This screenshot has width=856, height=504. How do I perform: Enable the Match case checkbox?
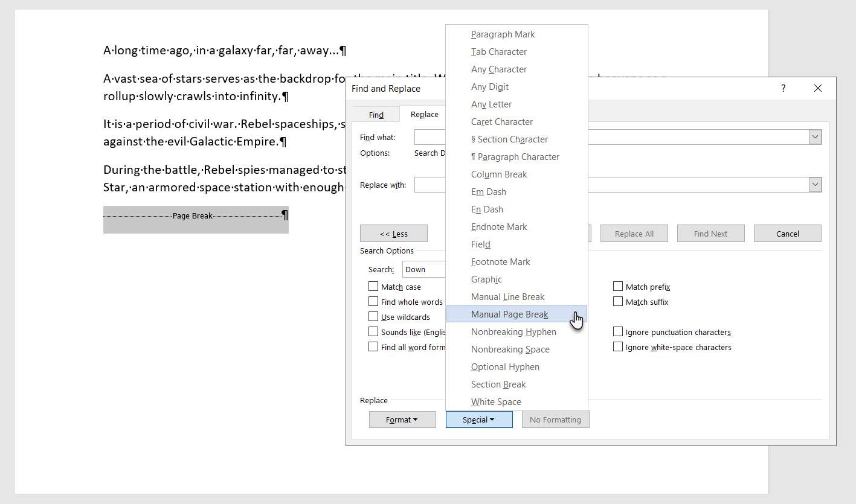pos(373,287)
